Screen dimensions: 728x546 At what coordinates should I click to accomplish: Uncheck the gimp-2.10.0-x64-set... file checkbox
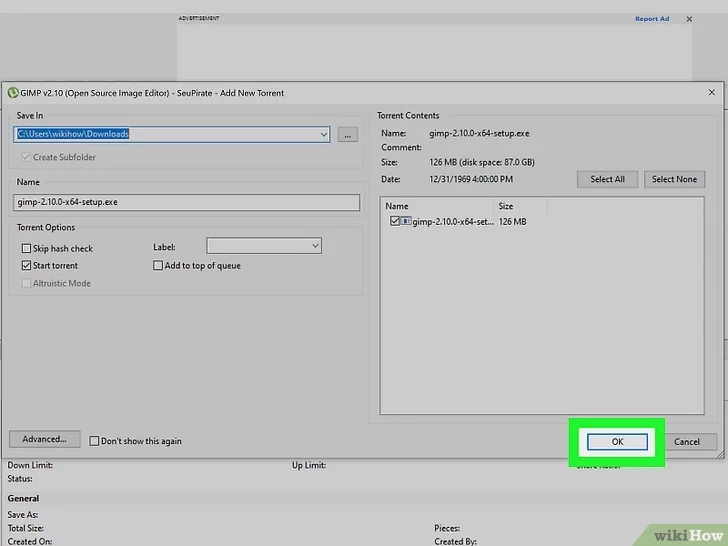pos(395,221)
